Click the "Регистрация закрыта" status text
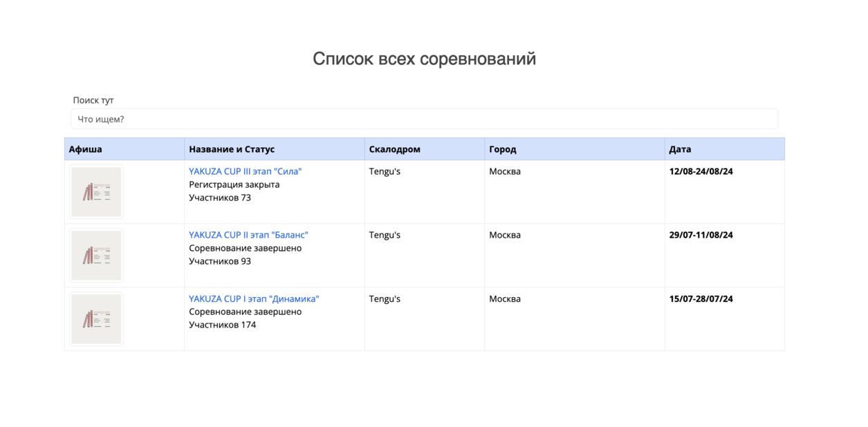 coord(234,184)
